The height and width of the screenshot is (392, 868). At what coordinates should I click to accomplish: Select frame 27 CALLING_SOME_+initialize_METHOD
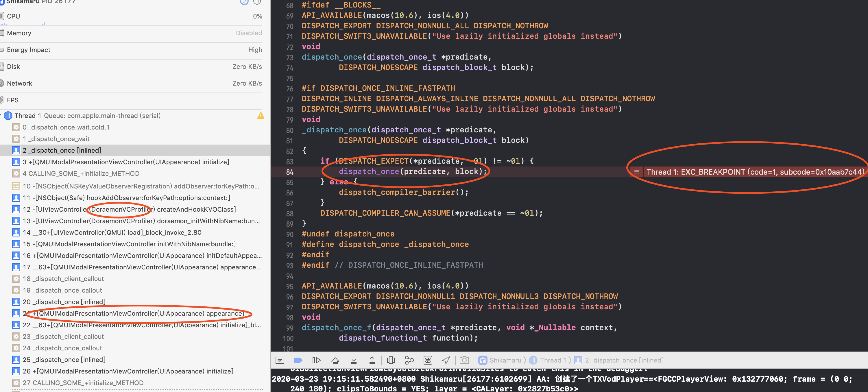[x=135, y=383]
